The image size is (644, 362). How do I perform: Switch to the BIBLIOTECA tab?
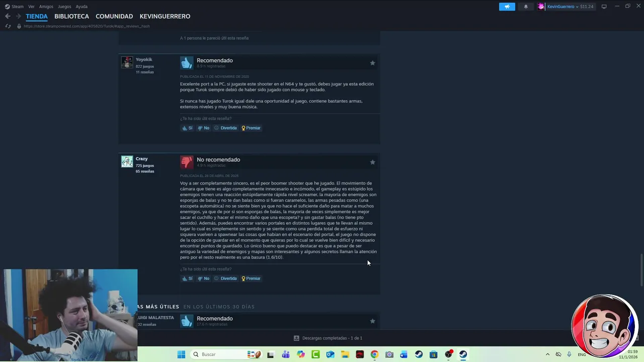[x=71, y=16]
